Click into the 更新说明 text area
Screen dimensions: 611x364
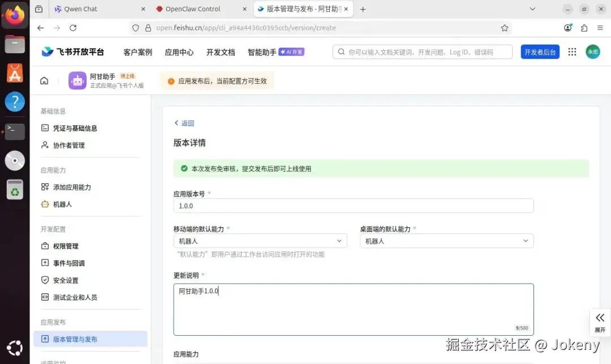click(354, 310)
